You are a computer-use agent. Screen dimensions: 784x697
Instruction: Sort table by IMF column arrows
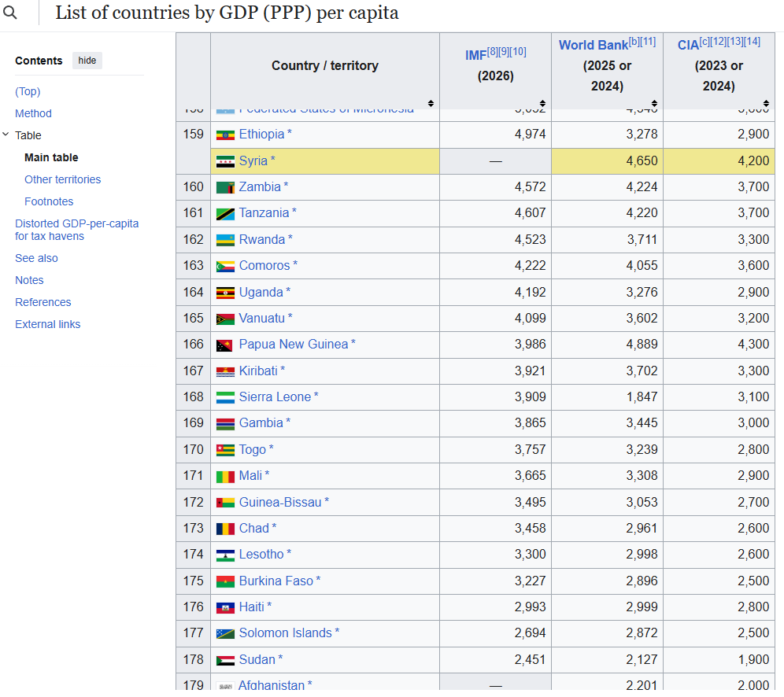click(x=542, y=103)
